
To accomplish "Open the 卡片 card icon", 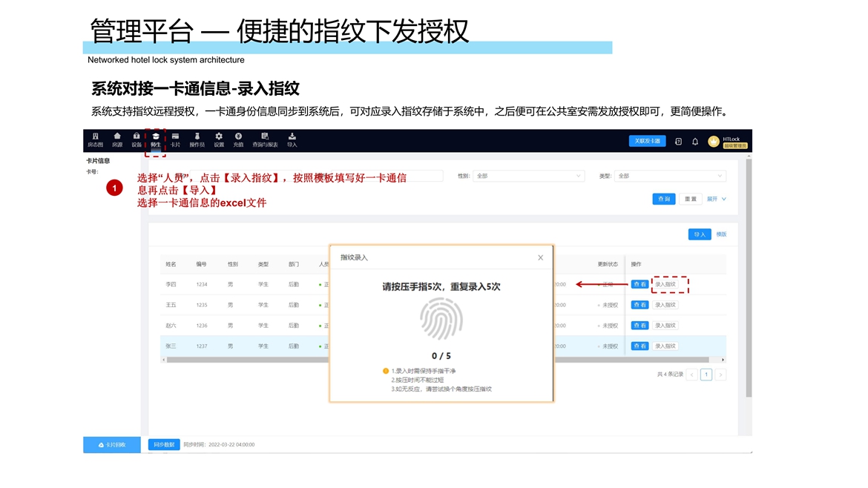I will [x=176, y=136].
